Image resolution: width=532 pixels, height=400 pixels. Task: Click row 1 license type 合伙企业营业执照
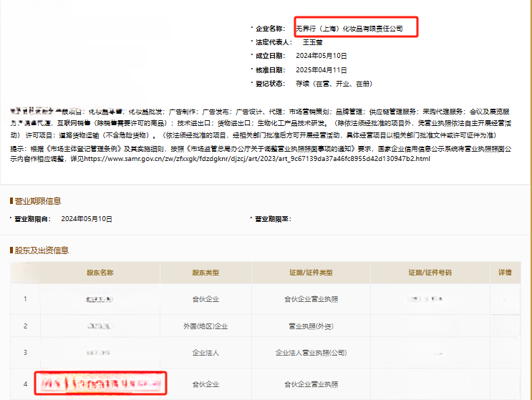[x=311, y=299]
